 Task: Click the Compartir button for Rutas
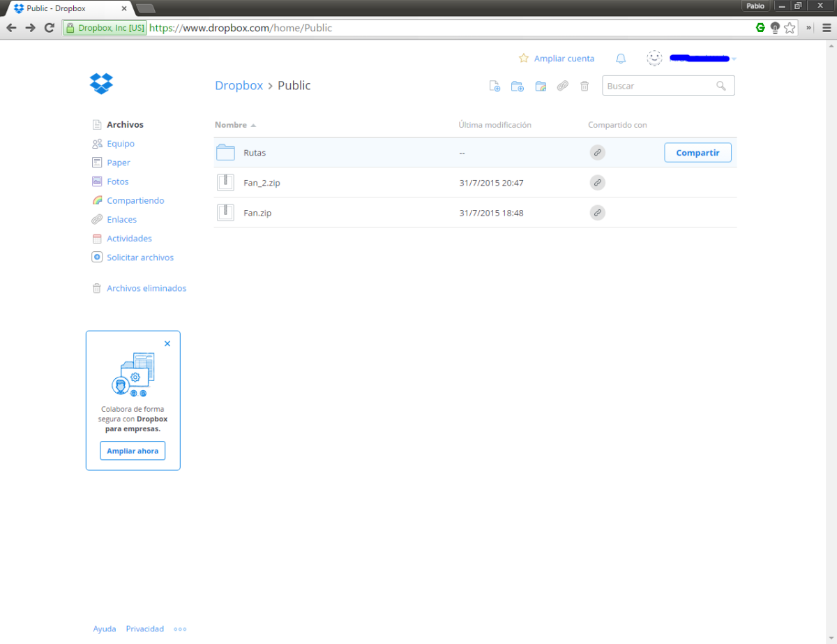(697, 153)
